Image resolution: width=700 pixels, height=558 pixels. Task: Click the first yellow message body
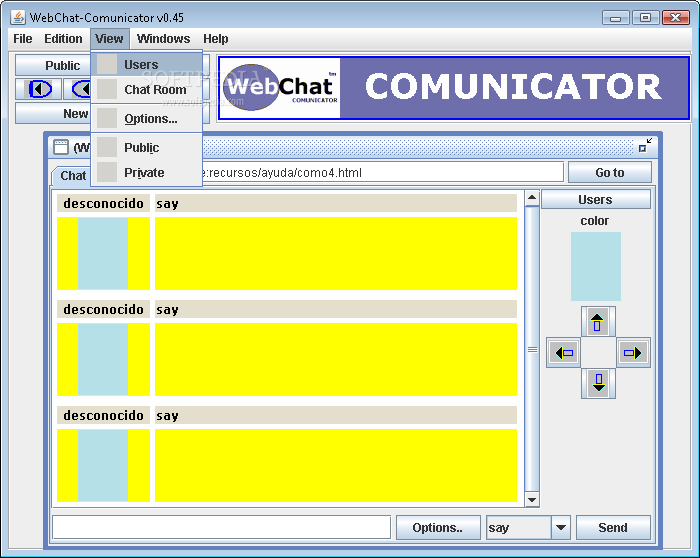pos(336,254)
